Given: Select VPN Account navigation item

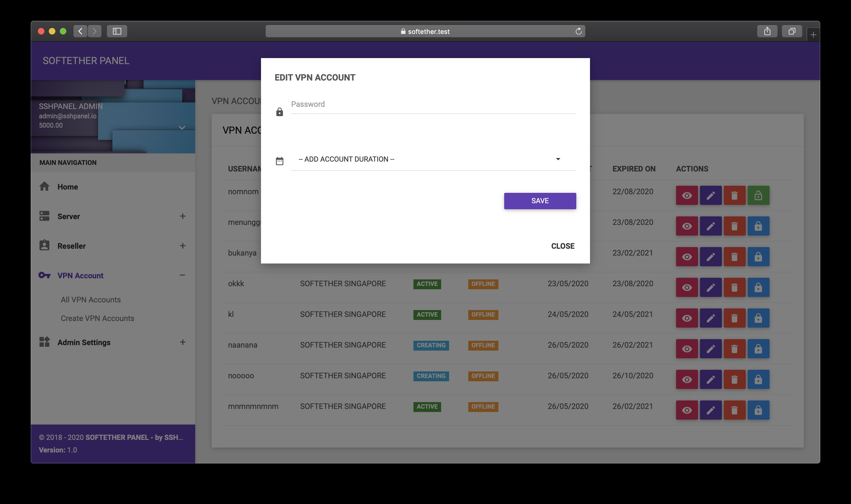Looking at the screenshot, I should [113, 276].
